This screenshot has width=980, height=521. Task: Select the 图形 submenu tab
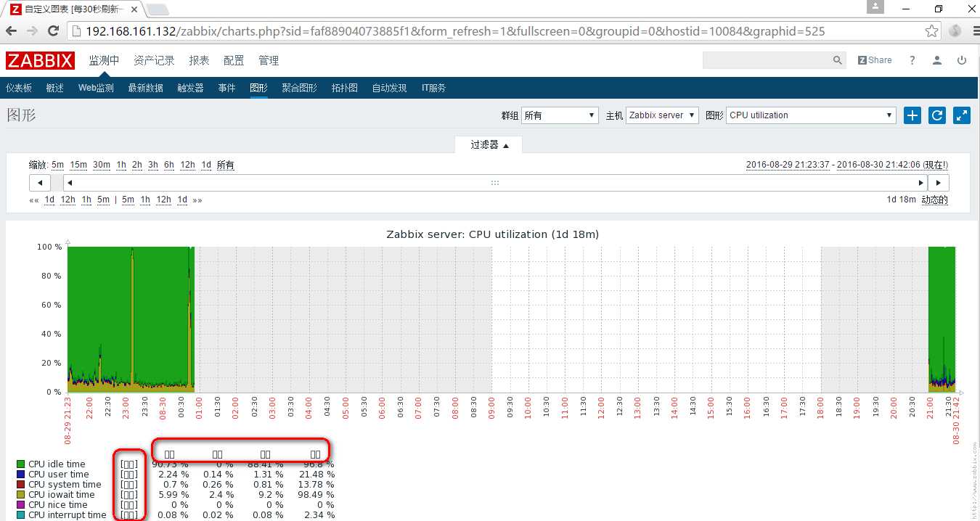pos(258,88)
